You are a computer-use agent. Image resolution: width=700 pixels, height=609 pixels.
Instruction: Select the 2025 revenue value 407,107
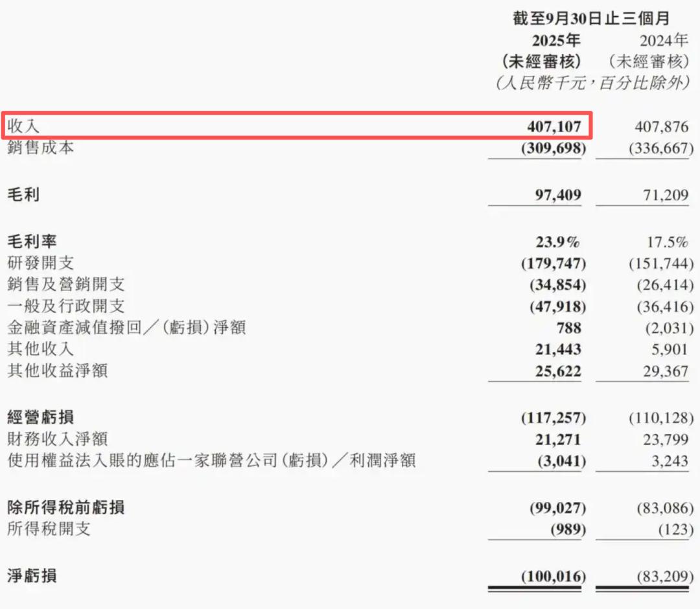point(554,126)
